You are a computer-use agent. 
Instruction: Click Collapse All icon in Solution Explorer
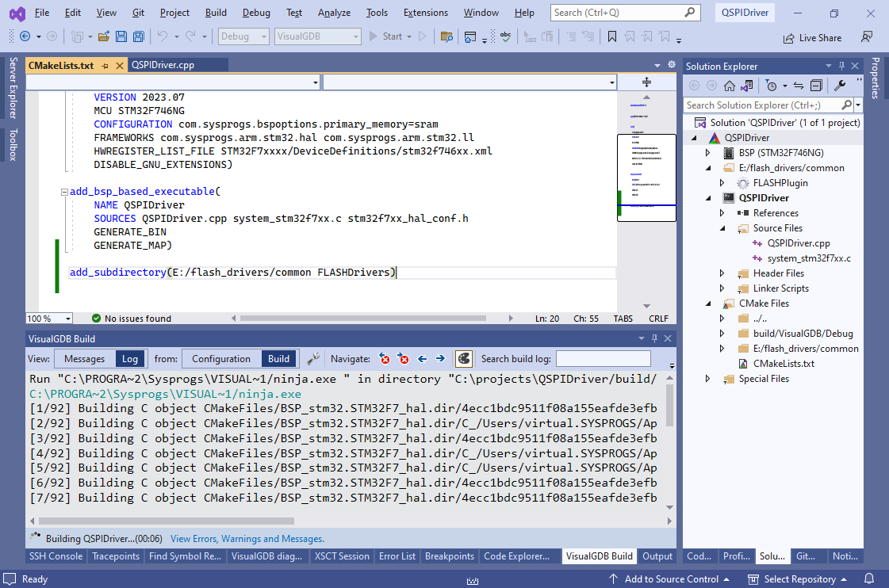[x=816, y=86]
